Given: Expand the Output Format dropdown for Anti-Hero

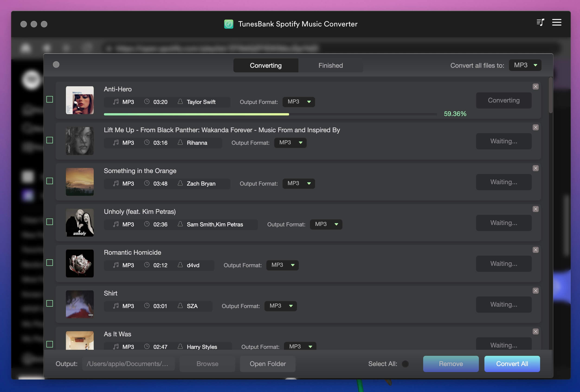Looking at the screenshot, I should tap(298, 102).
